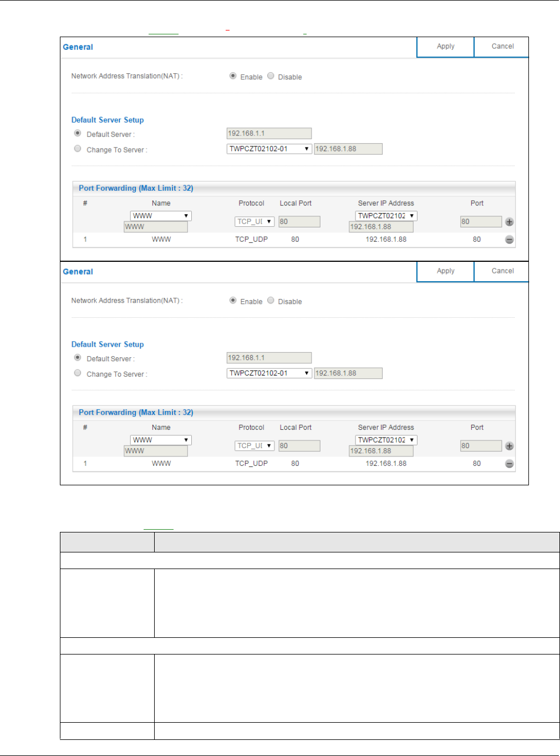Click Server IP Address column header, upper panel

pos(386,203)
